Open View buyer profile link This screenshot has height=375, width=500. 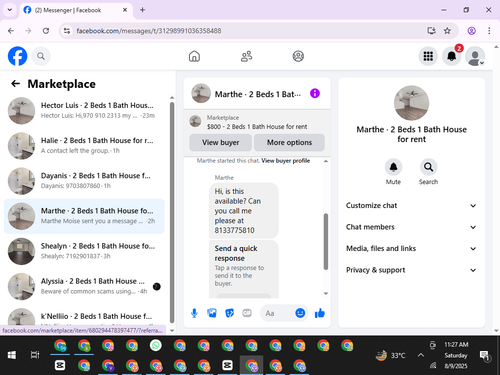[x=285, y=161]
